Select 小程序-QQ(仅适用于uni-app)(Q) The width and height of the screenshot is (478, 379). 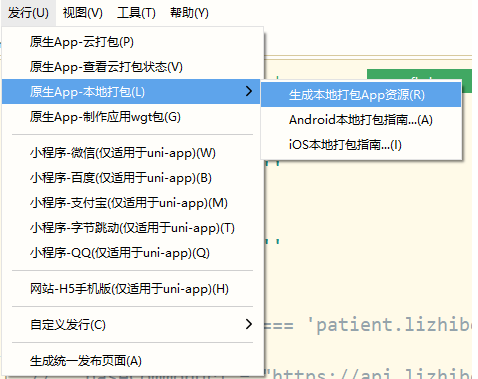[131, 253]
